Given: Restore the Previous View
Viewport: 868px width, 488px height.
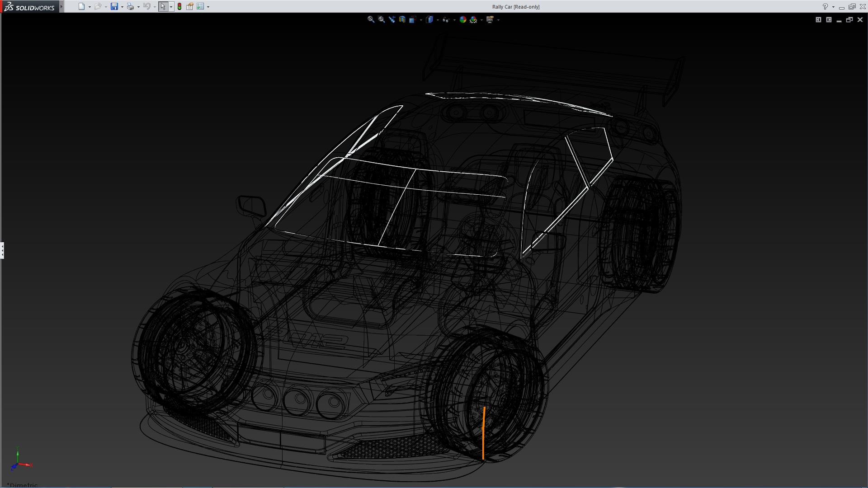Looking at the screenshot, I should point(392,19).
